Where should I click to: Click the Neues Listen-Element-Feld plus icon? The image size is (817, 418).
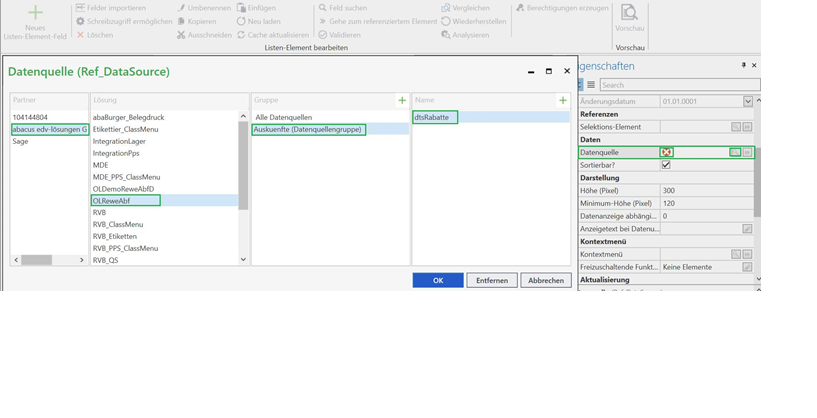tap(35, 13)
